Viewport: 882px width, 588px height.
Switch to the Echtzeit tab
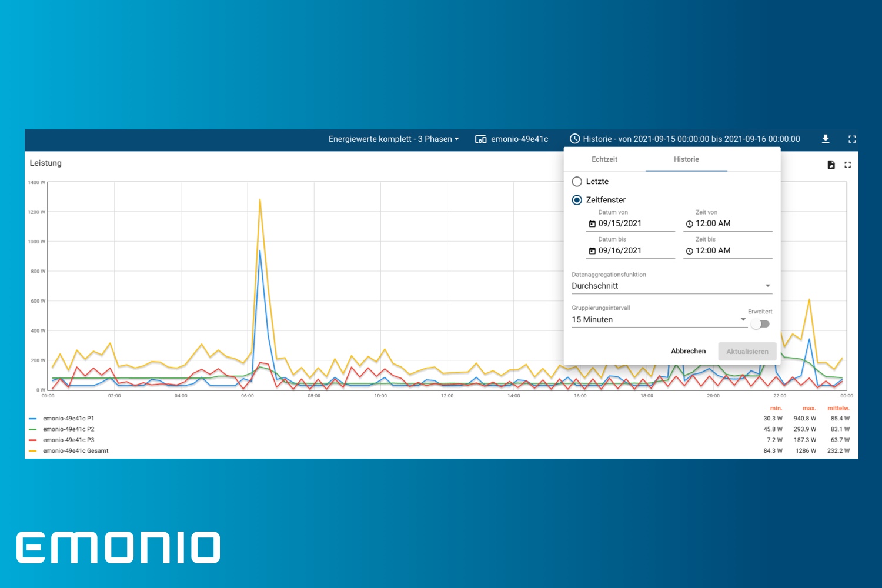tap(604, 159)
